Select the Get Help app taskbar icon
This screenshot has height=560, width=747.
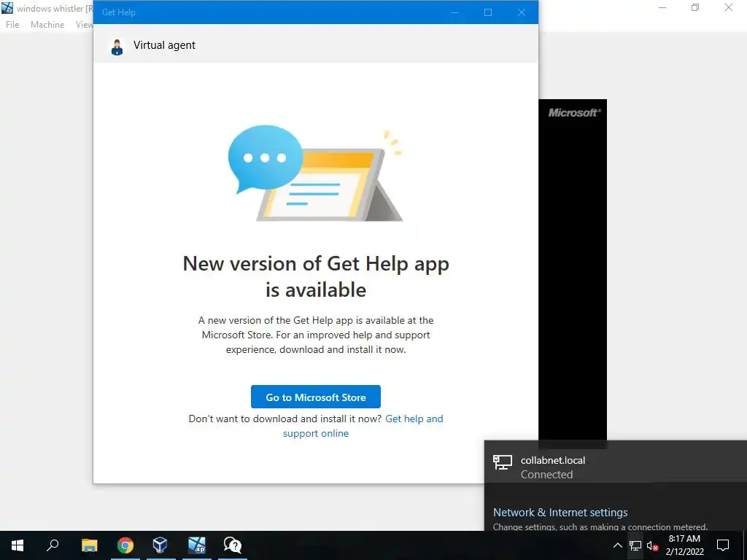point(233,545)
